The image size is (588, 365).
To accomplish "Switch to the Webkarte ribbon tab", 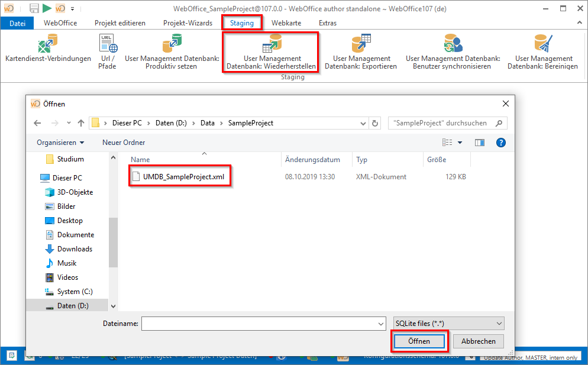I will [286, 23].
